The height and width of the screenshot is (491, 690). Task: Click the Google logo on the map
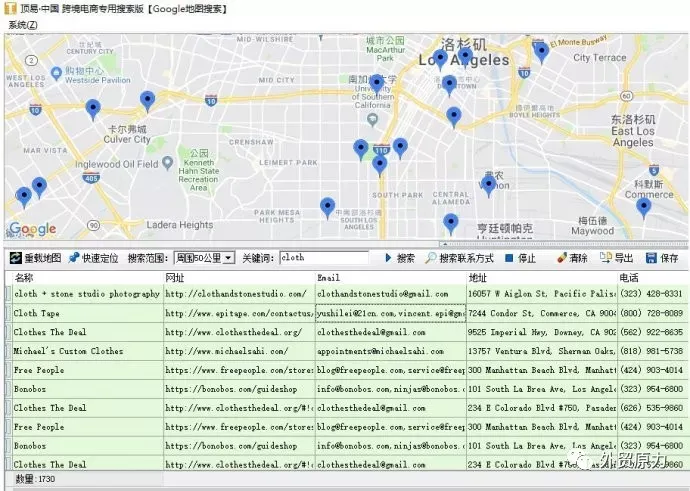(x=33, y=228)
